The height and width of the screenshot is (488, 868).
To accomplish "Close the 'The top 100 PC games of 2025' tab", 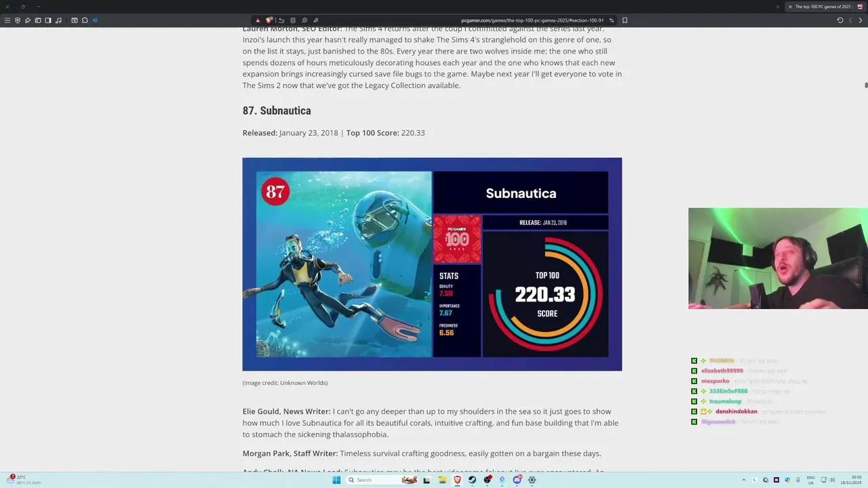I will [x=790, y=7].
